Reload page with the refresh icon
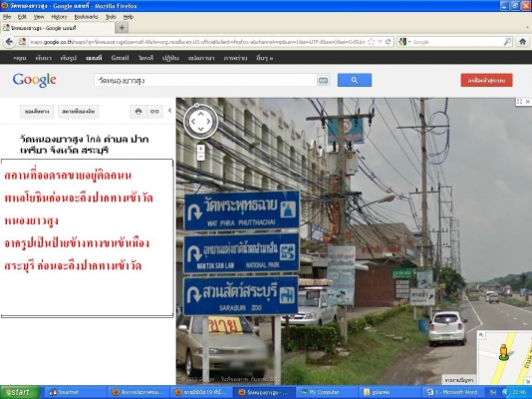The image size is (532, 399). tap(388, 42)
